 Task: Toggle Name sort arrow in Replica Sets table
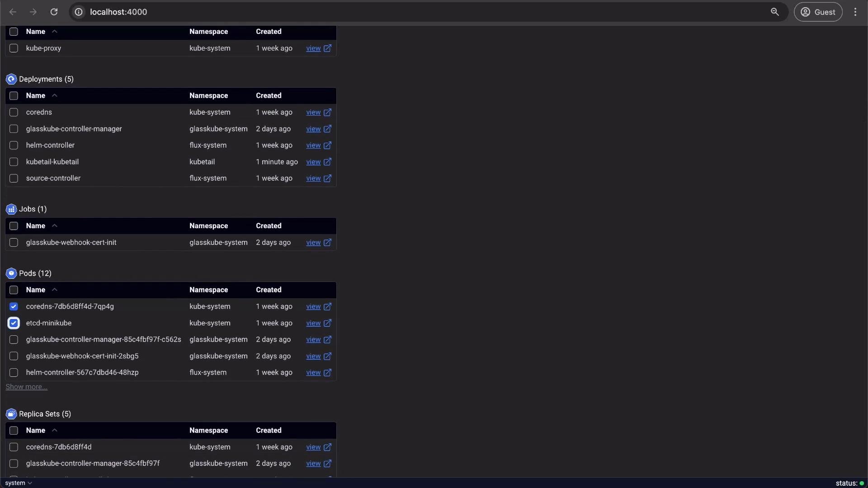55,430
